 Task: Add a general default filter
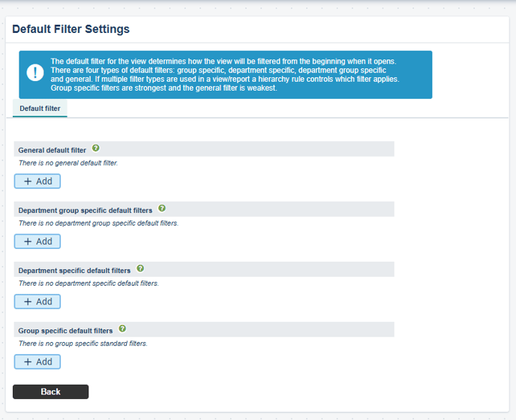tap(37, 181)
